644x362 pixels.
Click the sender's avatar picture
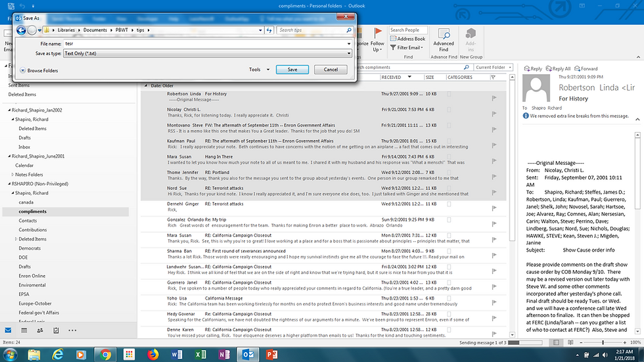[536, 88]
